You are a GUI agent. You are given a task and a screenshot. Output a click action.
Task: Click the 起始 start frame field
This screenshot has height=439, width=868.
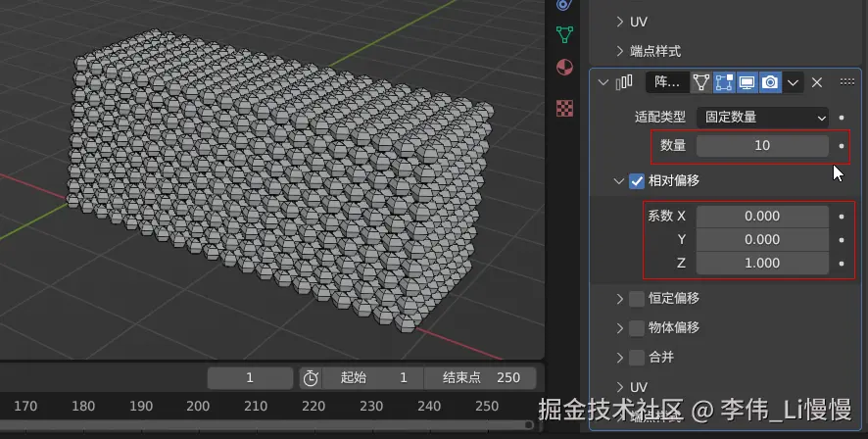point(373,378)
